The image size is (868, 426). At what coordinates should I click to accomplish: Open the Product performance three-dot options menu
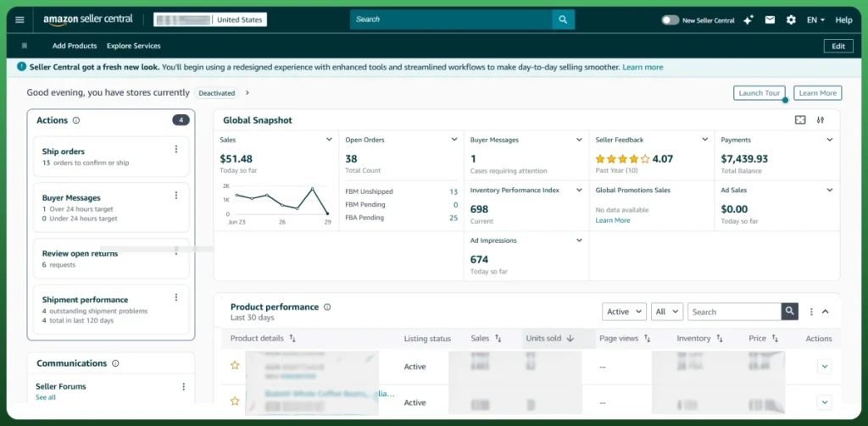(811, 312)
